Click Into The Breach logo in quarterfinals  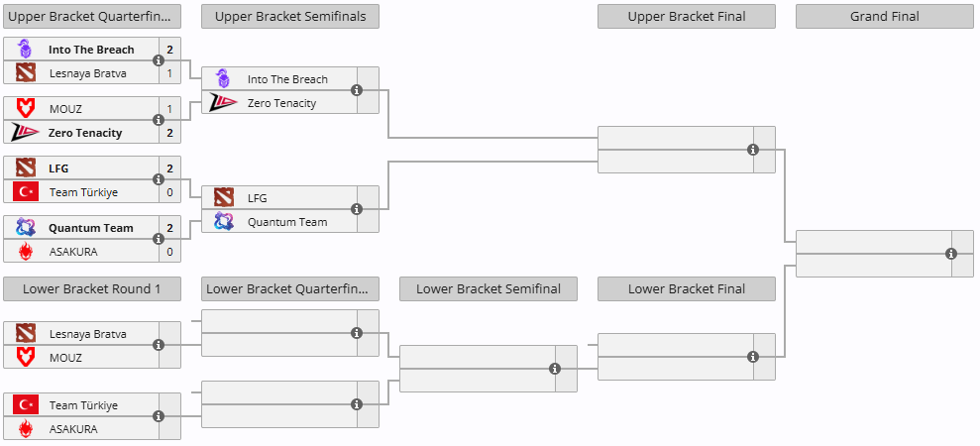pos(26,50)
